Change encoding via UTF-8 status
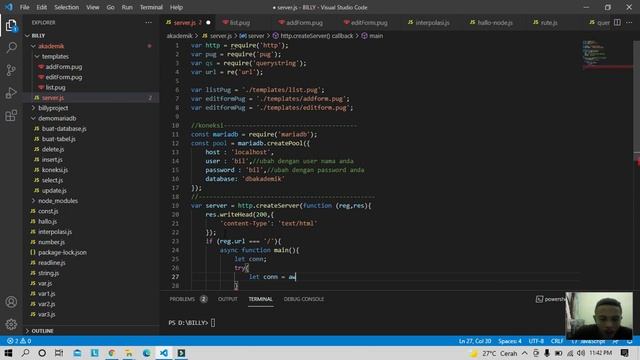The width and height of the screenshot is (640, 360). pos(536,341)
